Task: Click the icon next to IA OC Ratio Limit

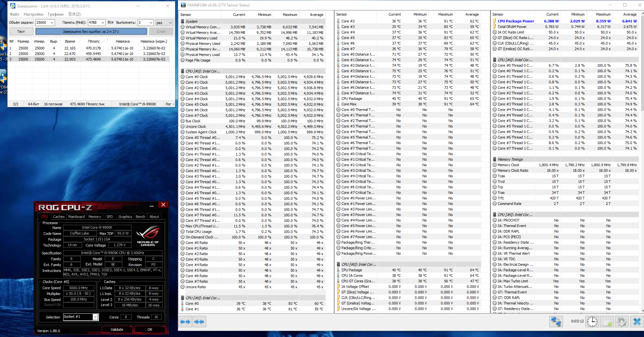Action: tap(495, 32)
